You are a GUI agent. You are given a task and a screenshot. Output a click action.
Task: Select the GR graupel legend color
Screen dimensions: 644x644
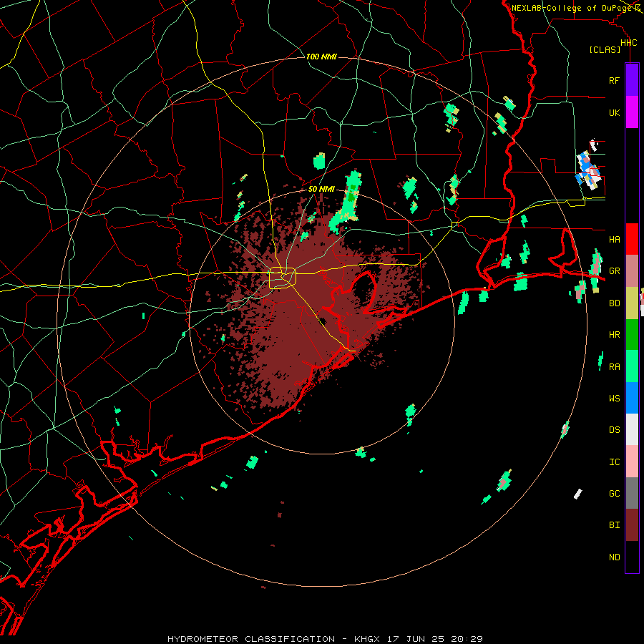[x=632, y=271]
